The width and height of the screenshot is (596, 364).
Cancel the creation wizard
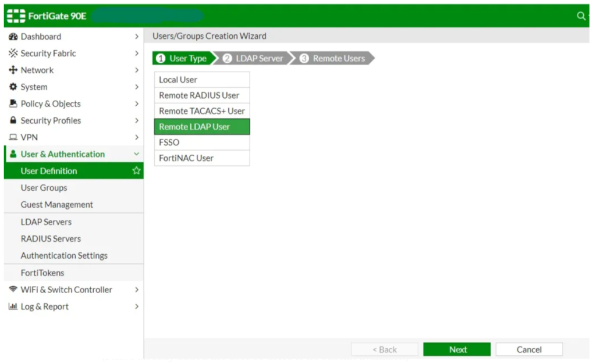[529, 349]
